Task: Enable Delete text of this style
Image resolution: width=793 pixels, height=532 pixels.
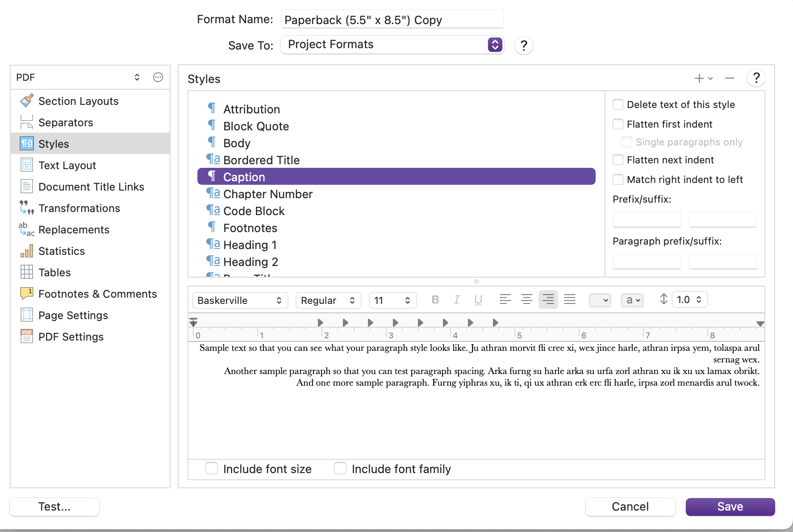Action: click(618, 104)
